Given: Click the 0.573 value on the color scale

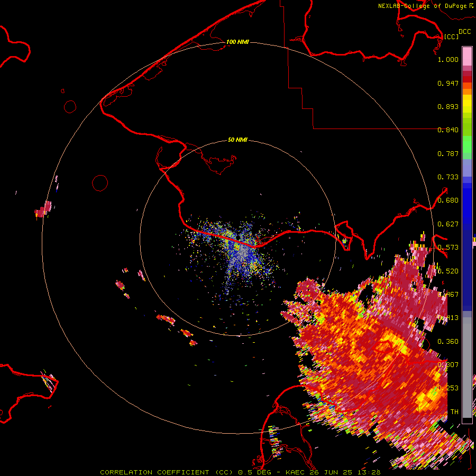Looking at the screenshot, I should [x=448, y=248].
